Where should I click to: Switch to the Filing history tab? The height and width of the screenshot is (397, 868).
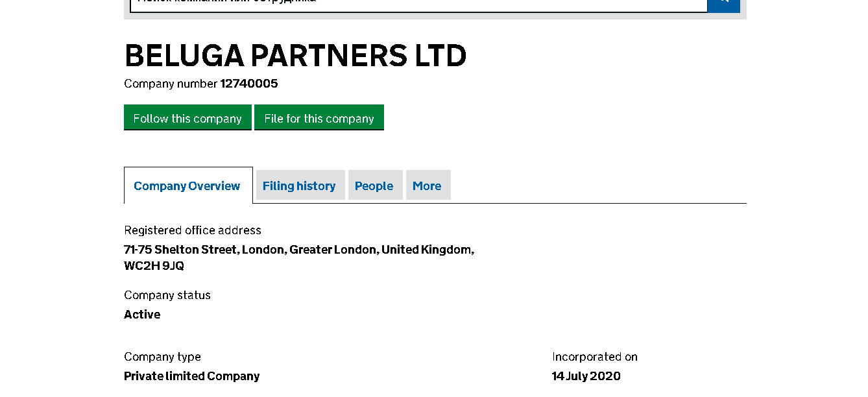299,186
